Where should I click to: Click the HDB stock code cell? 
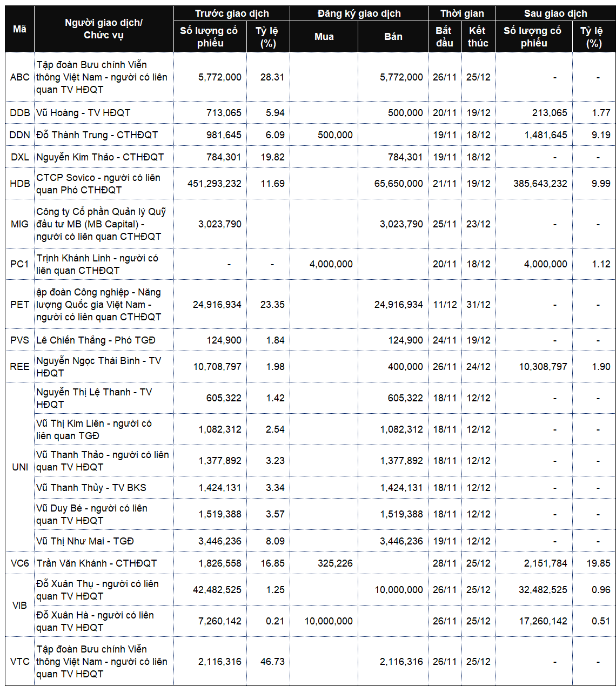[x=20, y=184]
